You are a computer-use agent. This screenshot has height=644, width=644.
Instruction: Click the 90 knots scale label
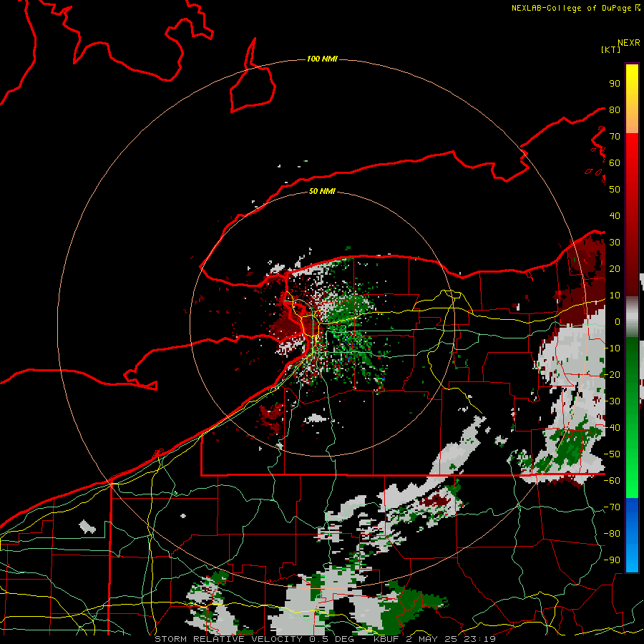pos(615,84)
